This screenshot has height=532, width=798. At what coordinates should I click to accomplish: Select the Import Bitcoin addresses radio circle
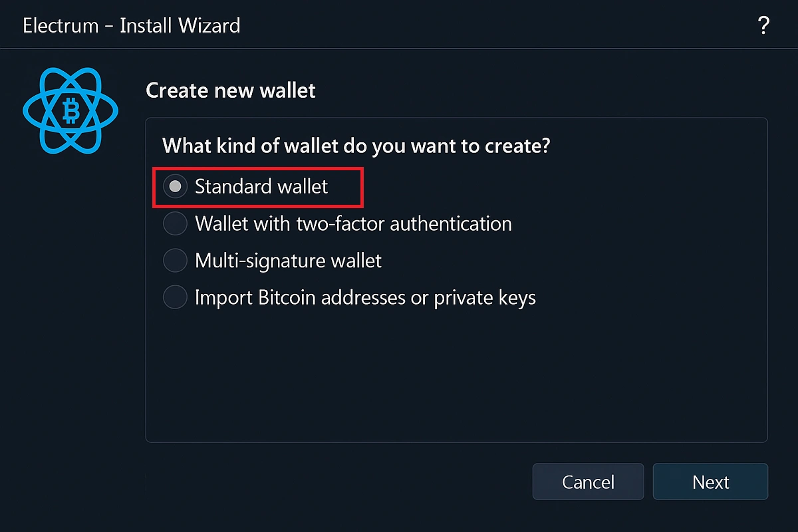(x=176, y=297)
